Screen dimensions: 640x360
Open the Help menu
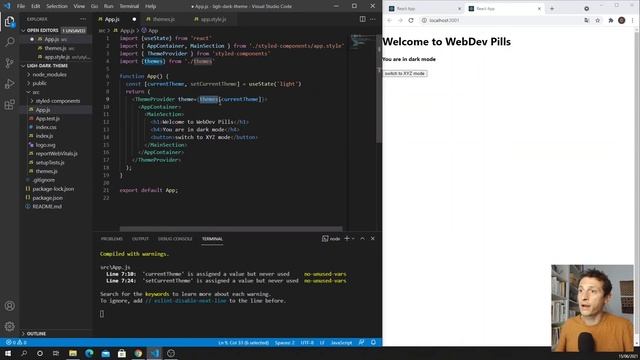(151, 6)
